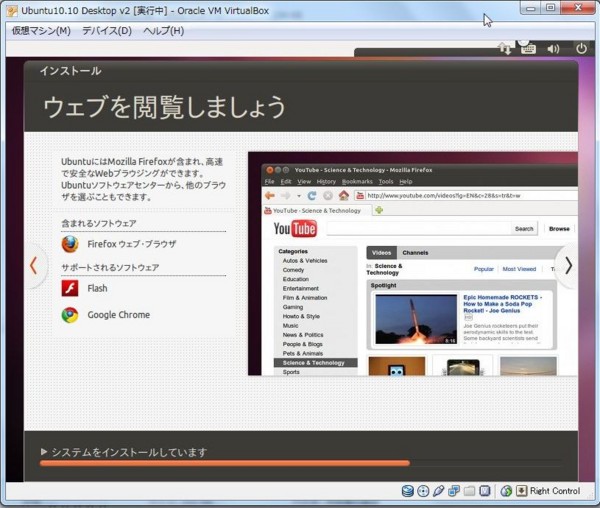Viewport: 600px width, 508px height.
Task: Open the Bookmarks menu in pictured Firefox
Action: coord(357,181)
